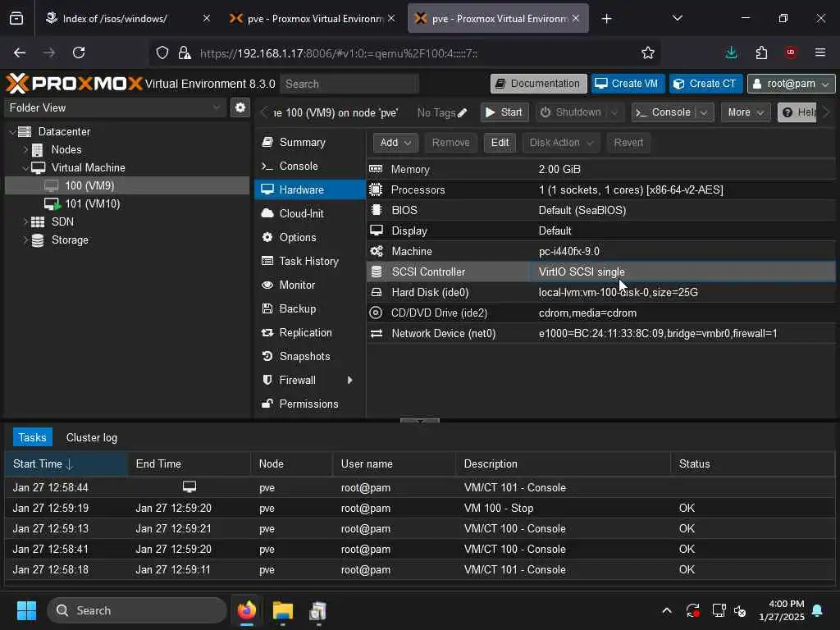Open the VM Console section

click(309, 166)
